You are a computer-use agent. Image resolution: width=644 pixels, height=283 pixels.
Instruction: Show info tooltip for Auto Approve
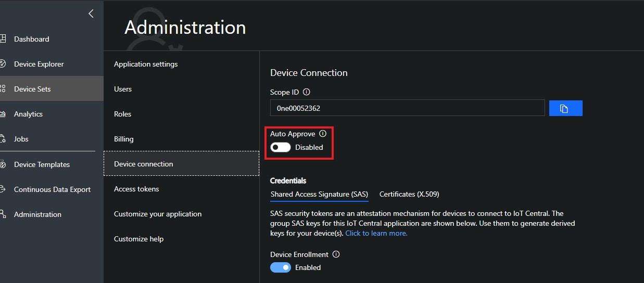coord(323,134)
